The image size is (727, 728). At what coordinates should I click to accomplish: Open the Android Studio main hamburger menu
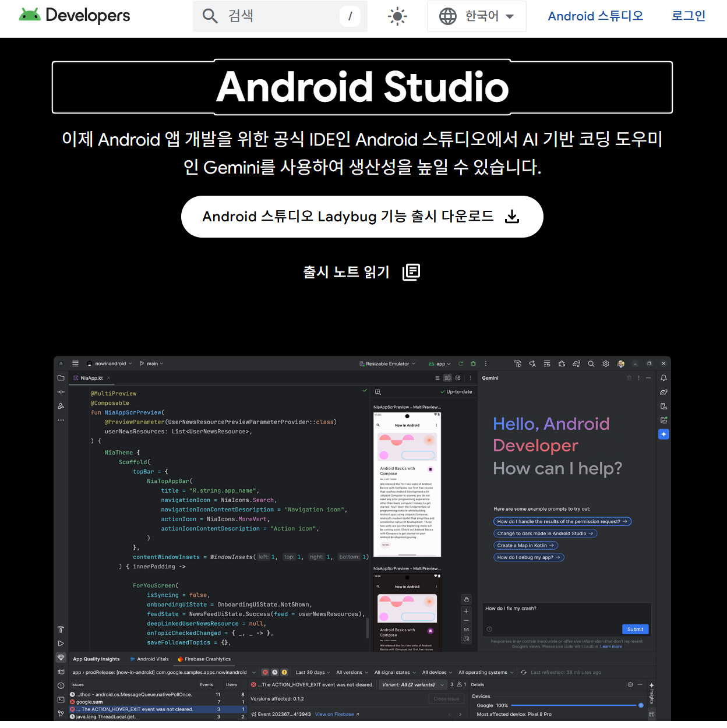[x=75, y=363]
